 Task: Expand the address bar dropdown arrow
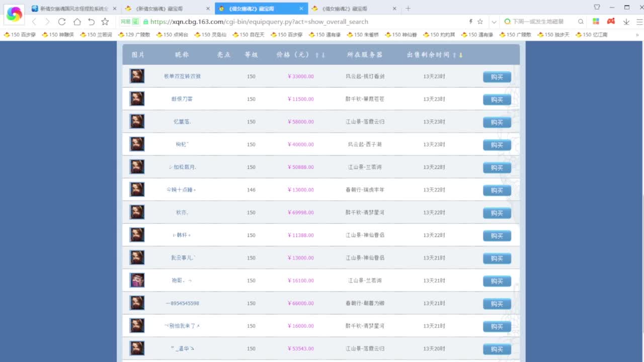[494, 22]
